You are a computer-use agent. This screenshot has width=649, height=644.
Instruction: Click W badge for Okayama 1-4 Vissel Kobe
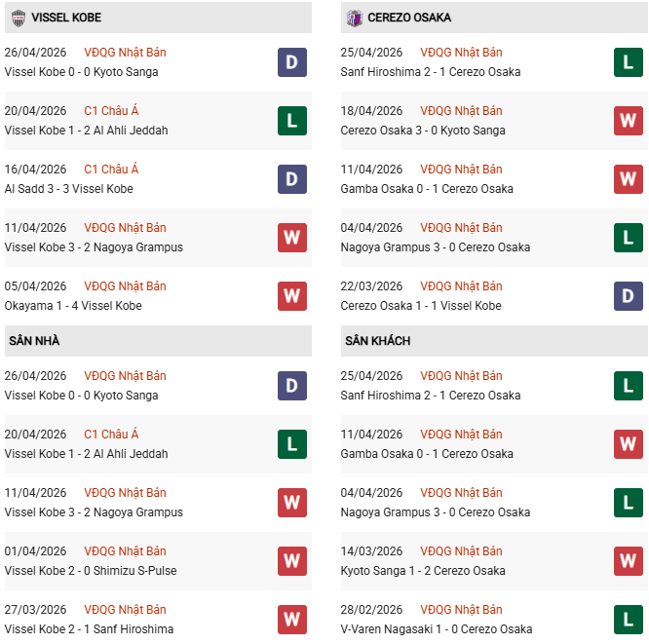(x=291, y=296)
